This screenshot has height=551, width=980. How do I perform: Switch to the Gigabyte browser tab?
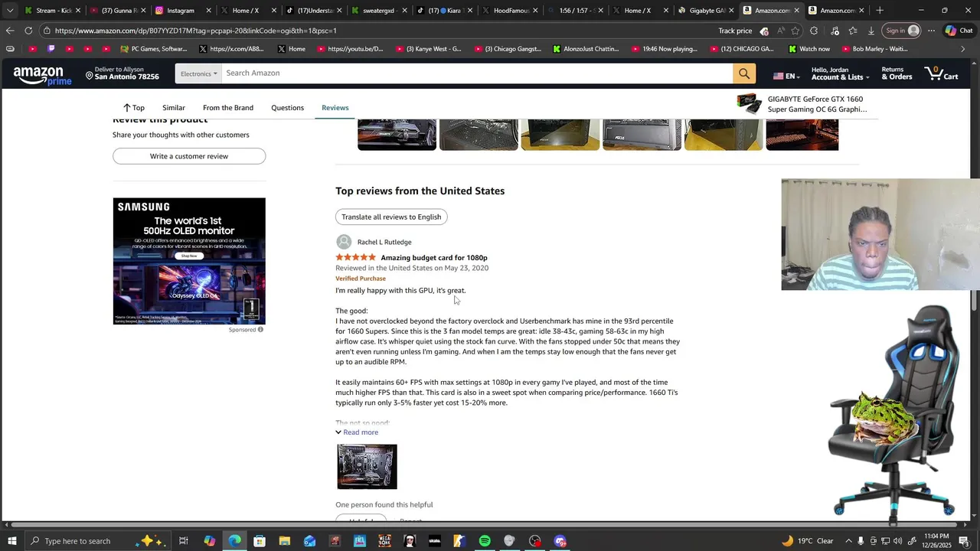(x=701, y=11)
